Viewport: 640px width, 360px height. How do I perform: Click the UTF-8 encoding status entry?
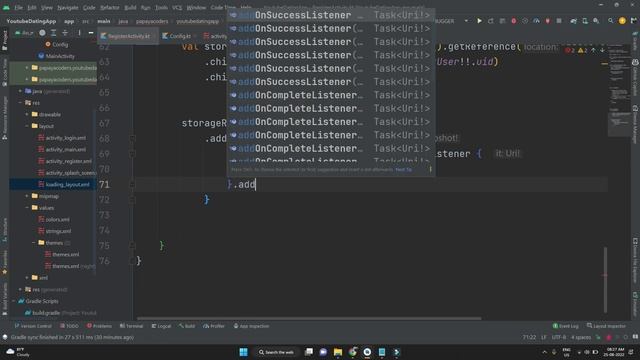pyautogui.click(x=559, y=338)
